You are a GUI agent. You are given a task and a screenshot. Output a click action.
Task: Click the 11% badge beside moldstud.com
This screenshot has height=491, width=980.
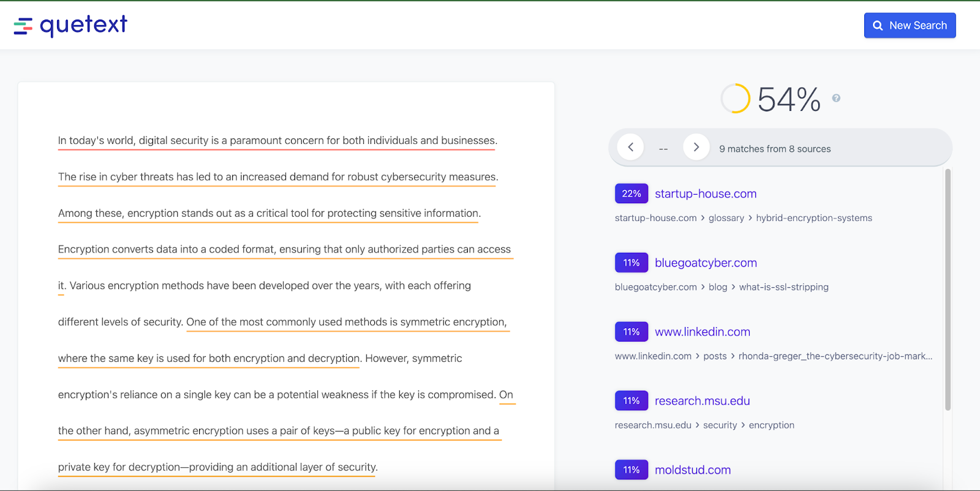pyautogui.click(x=631, y=470)
